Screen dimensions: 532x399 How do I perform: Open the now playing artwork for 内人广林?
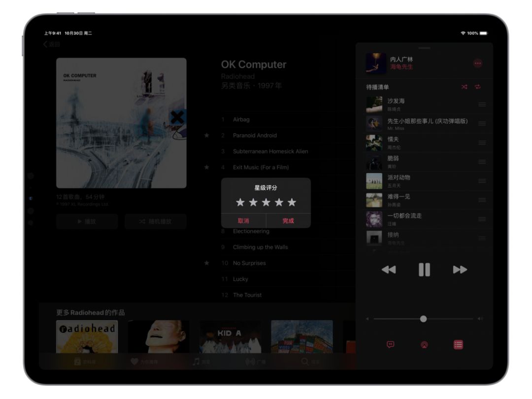375,63
